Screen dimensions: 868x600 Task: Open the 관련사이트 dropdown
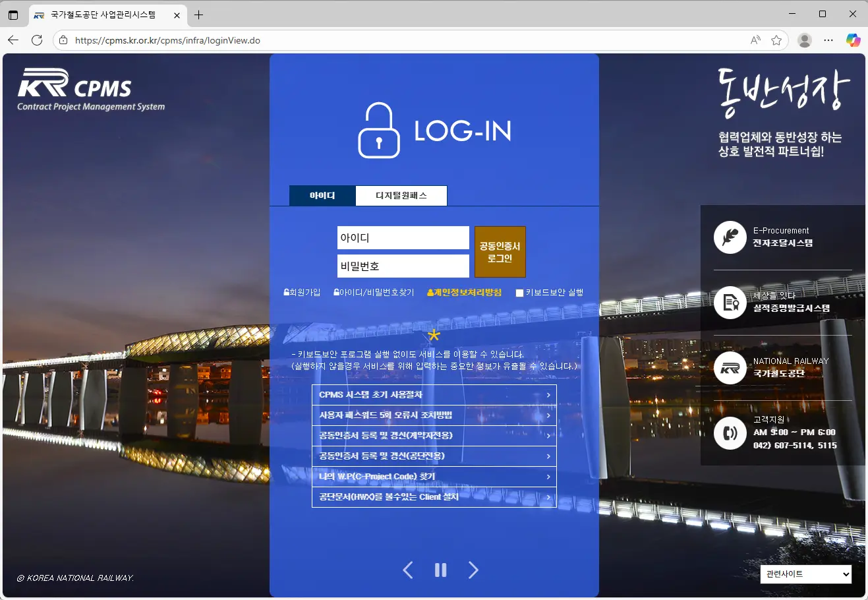(805, 574)
